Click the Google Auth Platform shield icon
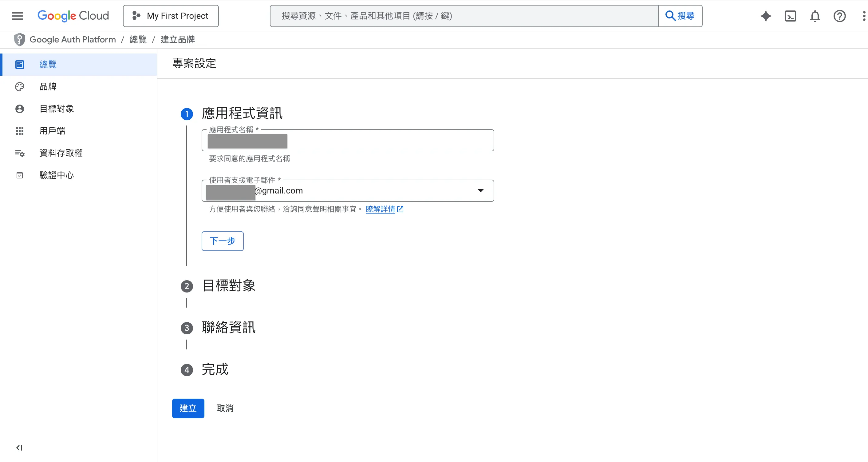868x462 pixels. click(20, 39)
